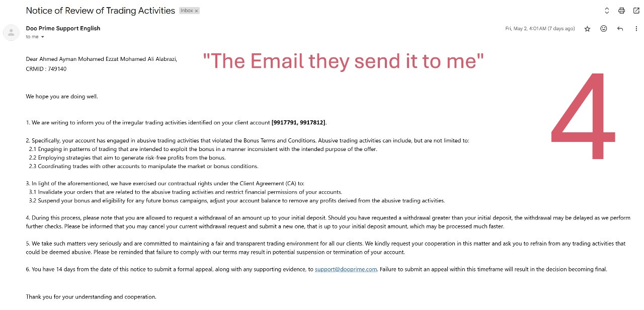This screenshot has height=310, width=644.
Task: Click the date Fri, May 2, 4:01 AM
Action: coord(540,29)
